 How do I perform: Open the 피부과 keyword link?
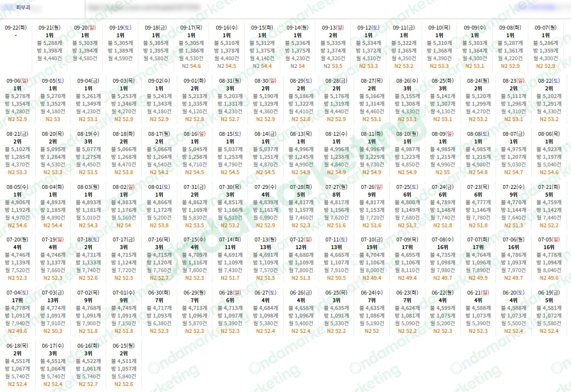tap(24, 7)
